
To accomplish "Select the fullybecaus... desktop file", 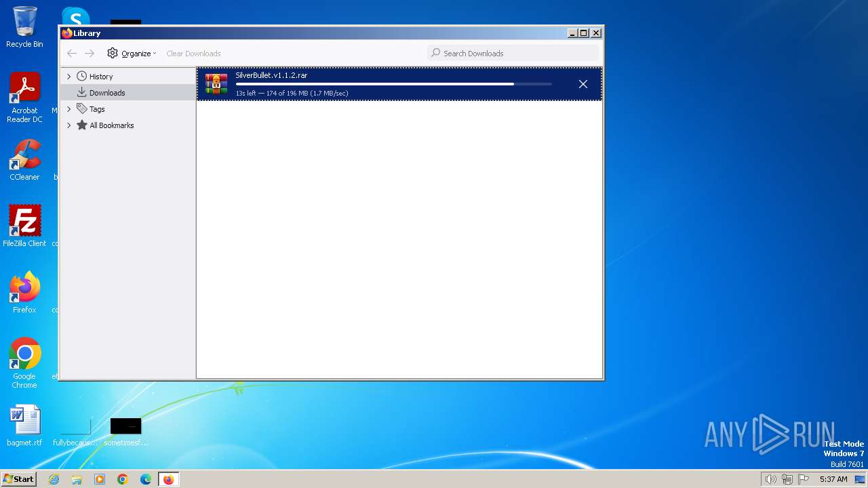I will (75, 430).
